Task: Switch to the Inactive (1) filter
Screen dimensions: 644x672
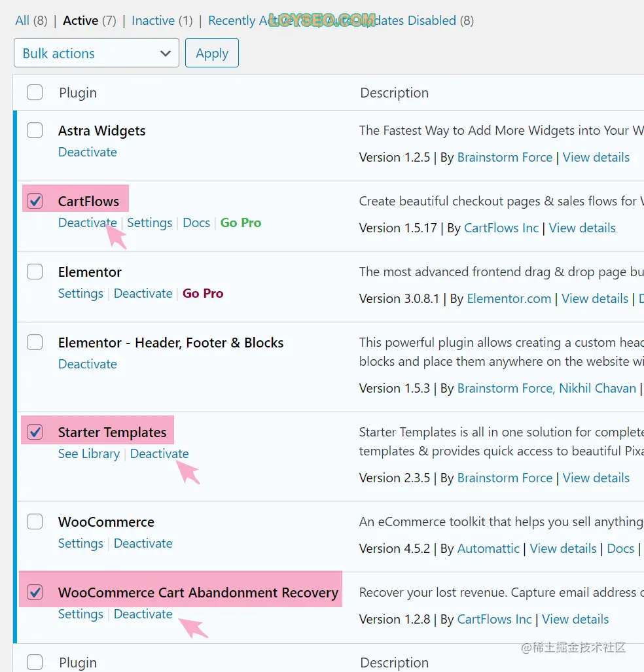Action: pyautogui.click(x=162, y=20)
